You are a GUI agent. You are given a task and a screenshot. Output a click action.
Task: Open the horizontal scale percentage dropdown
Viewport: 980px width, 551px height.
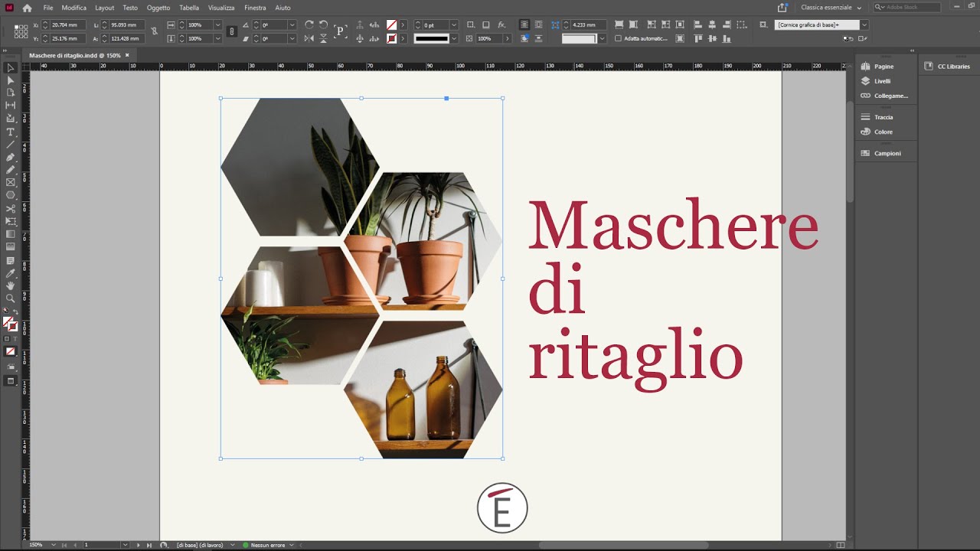217,25
